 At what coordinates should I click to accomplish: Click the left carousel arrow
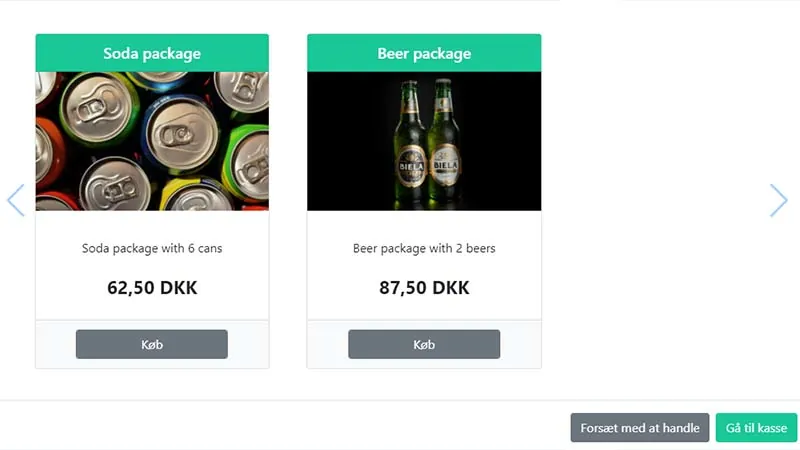tap(16, 200)
